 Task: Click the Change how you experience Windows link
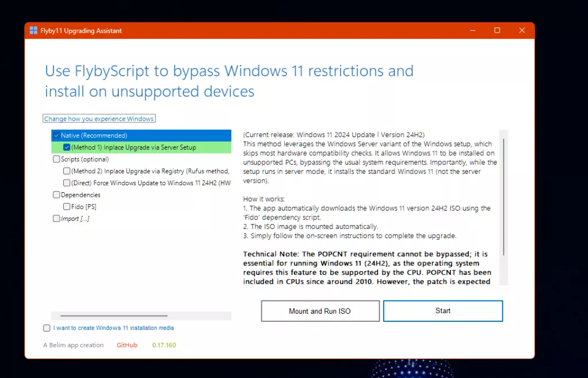99,118
